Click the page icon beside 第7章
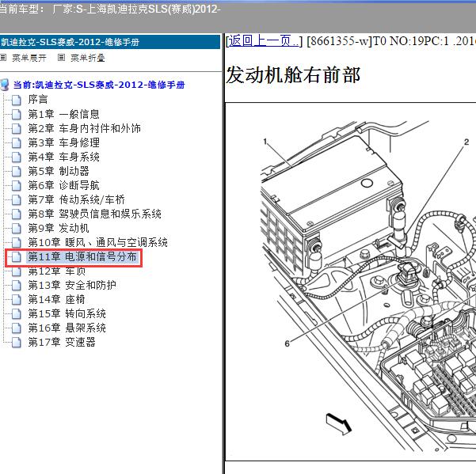476x474 pixels. (17, 200)
